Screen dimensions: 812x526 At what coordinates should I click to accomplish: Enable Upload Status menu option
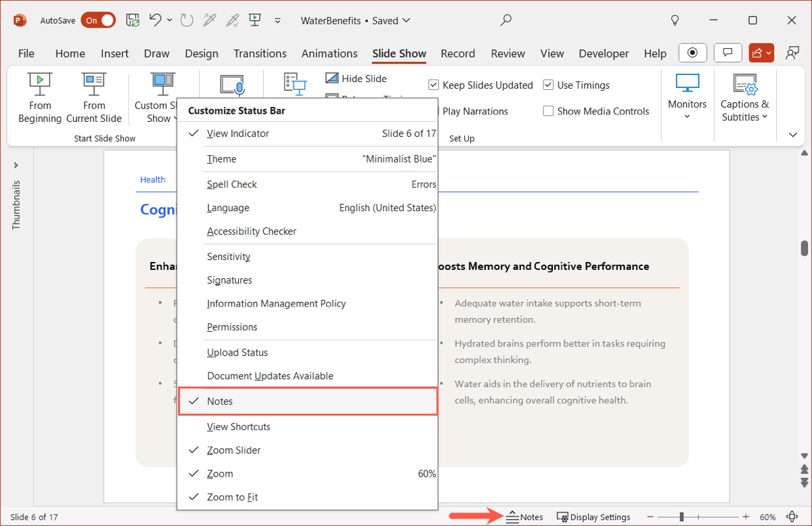coord(308,353)
